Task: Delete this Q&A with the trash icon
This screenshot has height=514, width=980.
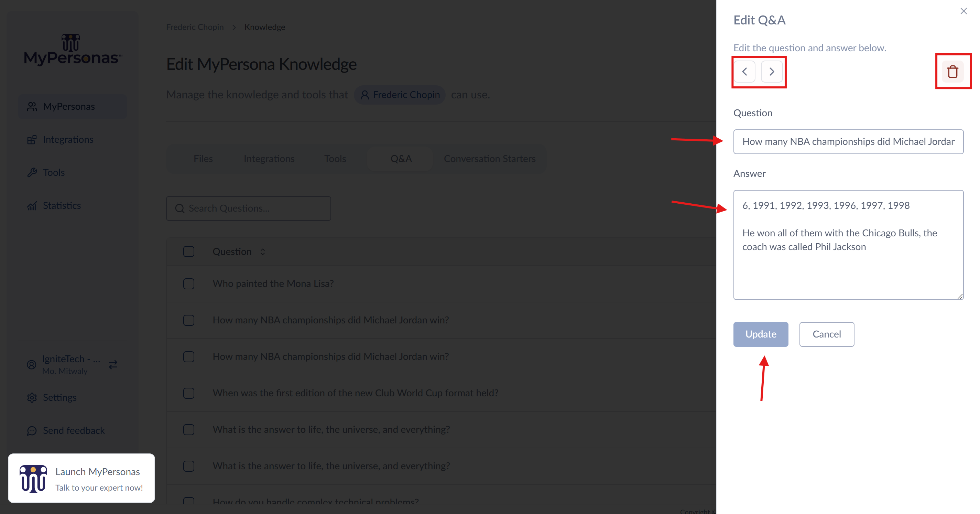Action: point(952,71)
